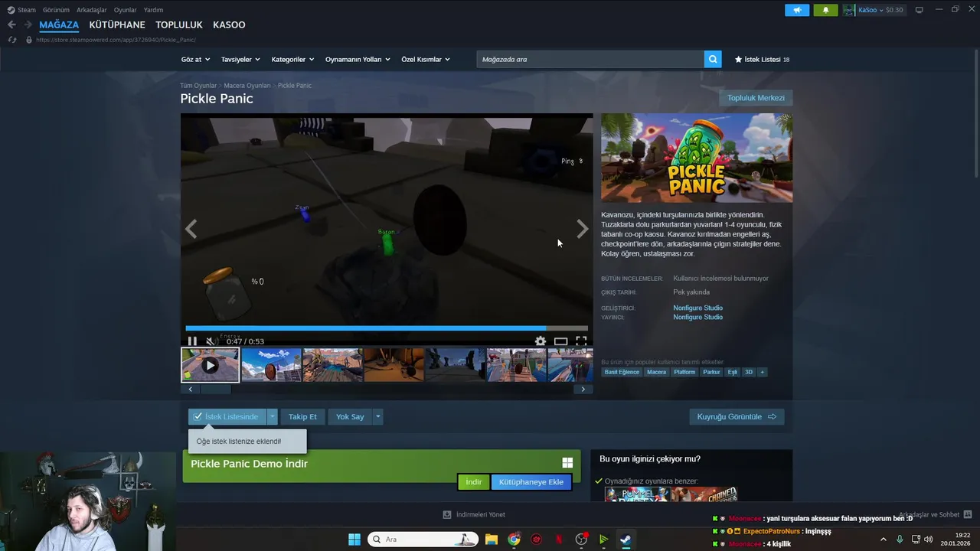Select the Parkur tag
Viewport: 980px width, 551px height.
pyautogui.click(x=711, y=372)
